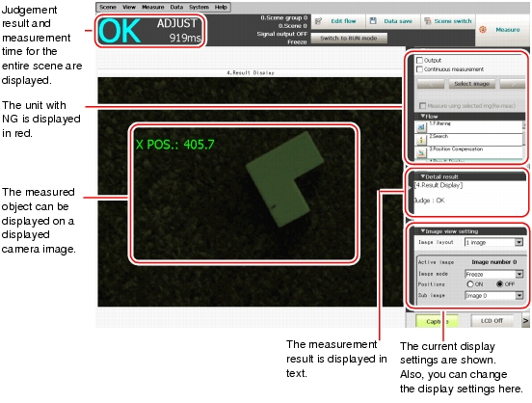
Task: Click the Scene switch icon
Action: click(x=428, y=21)
